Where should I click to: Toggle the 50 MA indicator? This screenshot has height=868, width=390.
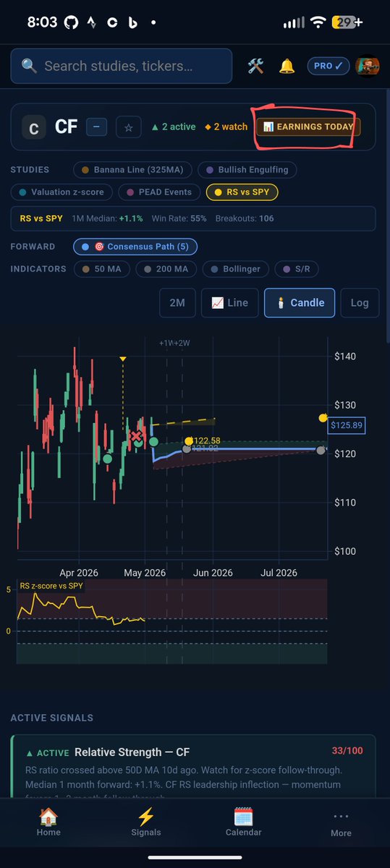pyautogui.click(x=102, y=269)
